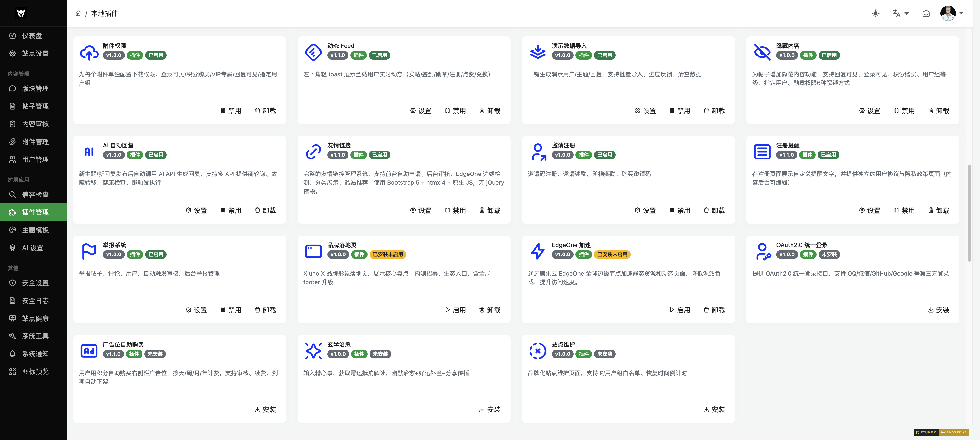Click the 玄学治愈 sparkle icon
980x440 pixels.
pos(313,351)
